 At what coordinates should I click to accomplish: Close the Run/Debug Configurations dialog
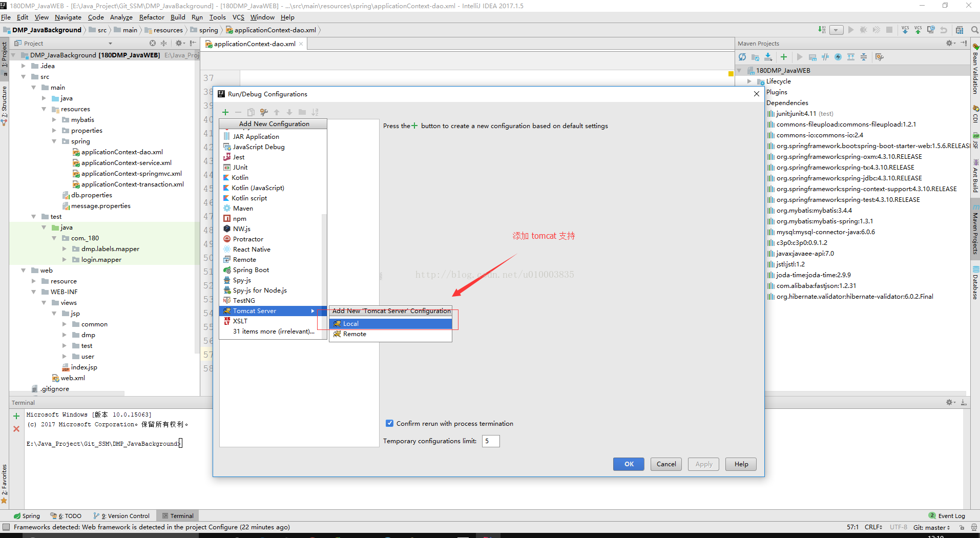756,94
